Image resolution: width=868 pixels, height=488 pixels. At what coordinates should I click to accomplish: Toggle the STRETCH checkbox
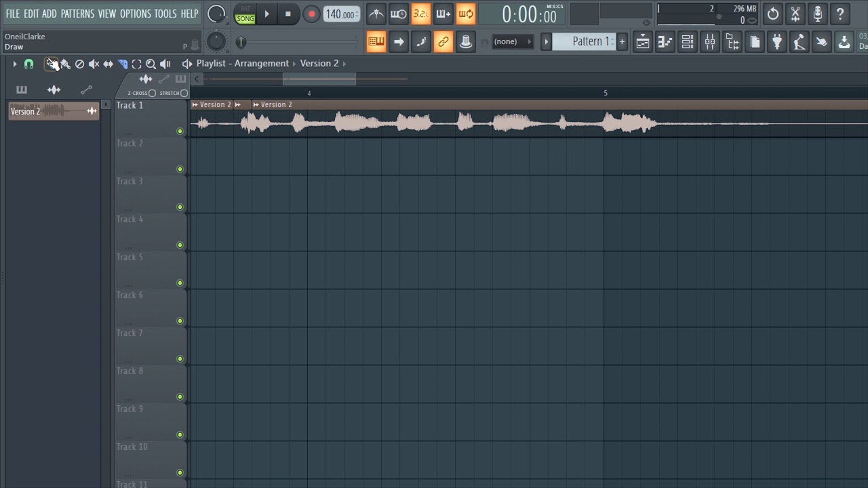pos(184,93)
